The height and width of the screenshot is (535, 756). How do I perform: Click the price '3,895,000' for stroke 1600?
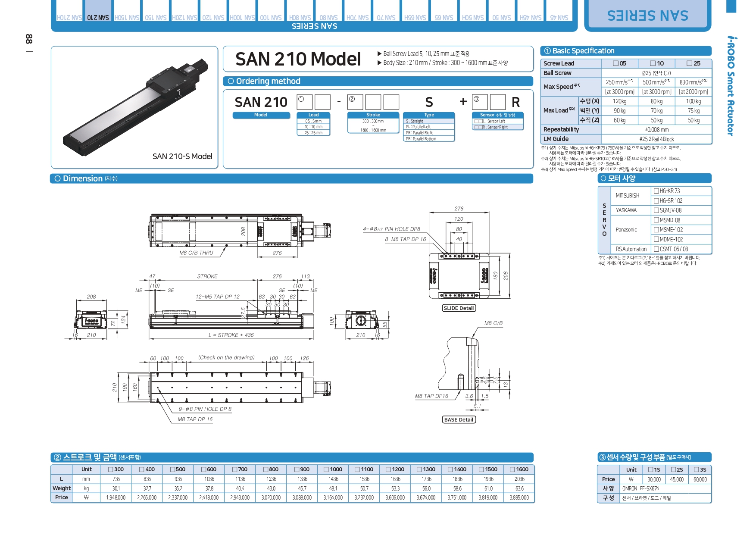pos(519,497)
